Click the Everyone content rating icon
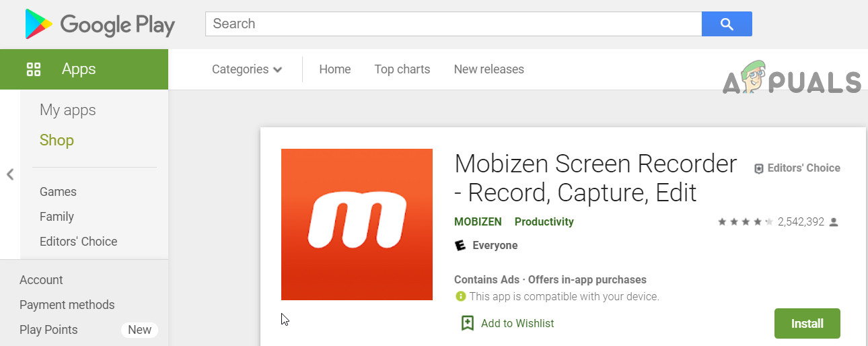 pos(460,246)
